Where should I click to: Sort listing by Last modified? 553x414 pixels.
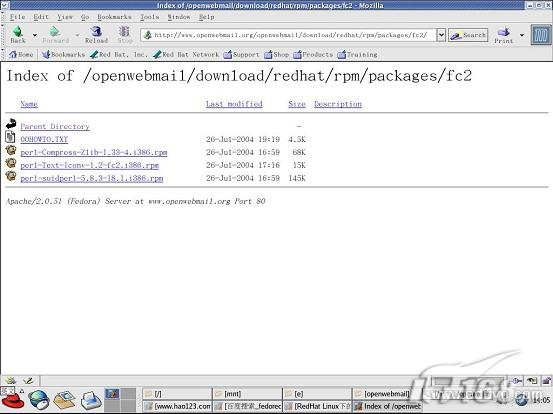(234, 104)
